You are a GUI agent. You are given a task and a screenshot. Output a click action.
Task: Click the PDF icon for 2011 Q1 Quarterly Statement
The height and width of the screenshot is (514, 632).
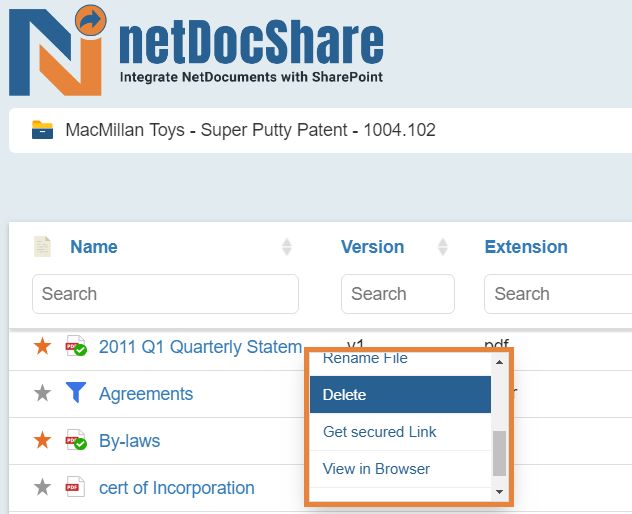(76, 346)
